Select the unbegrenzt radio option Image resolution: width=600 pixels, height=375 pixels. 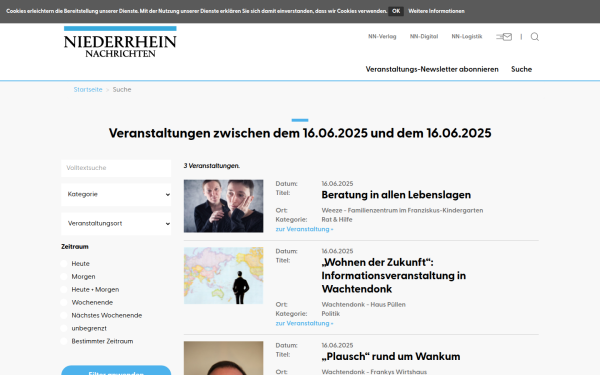64,329
